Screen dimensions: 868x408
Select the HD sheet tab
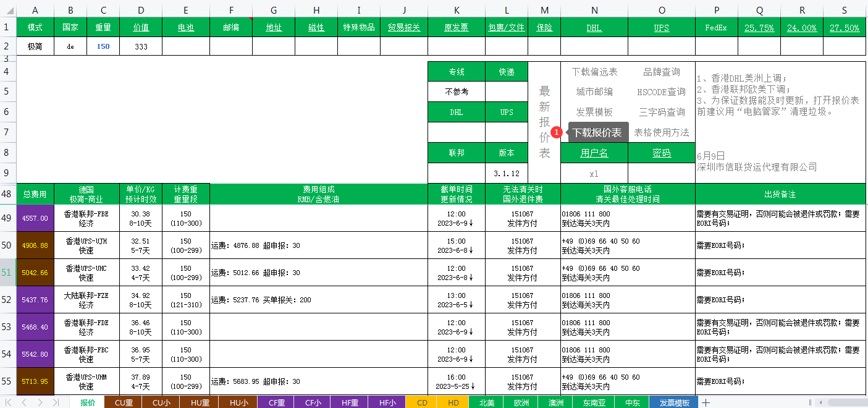[453, 402]
